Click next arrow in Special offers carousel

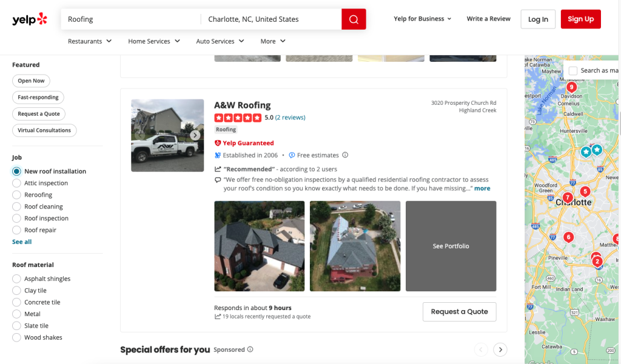(x=500, y=349)
